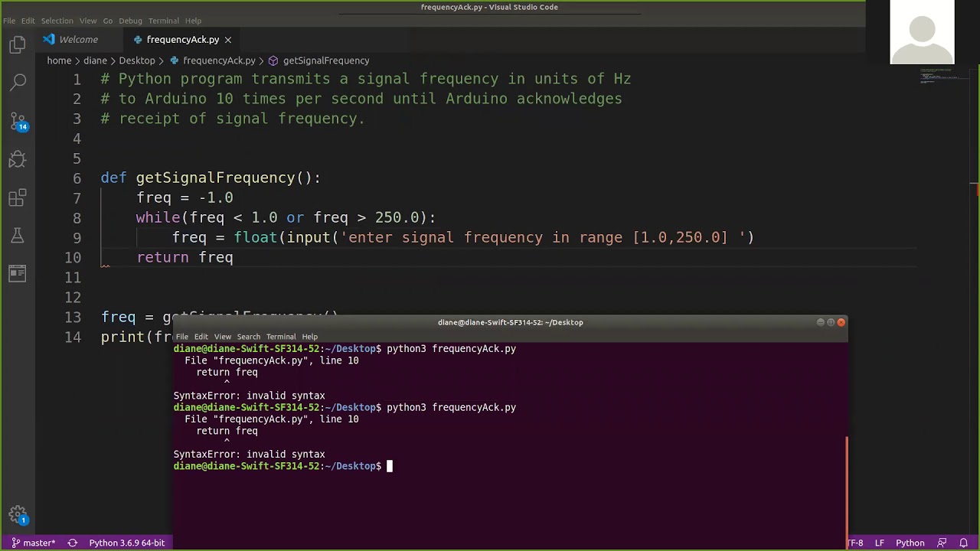Change Python language mode in status bar

click(x=910, y=543)
